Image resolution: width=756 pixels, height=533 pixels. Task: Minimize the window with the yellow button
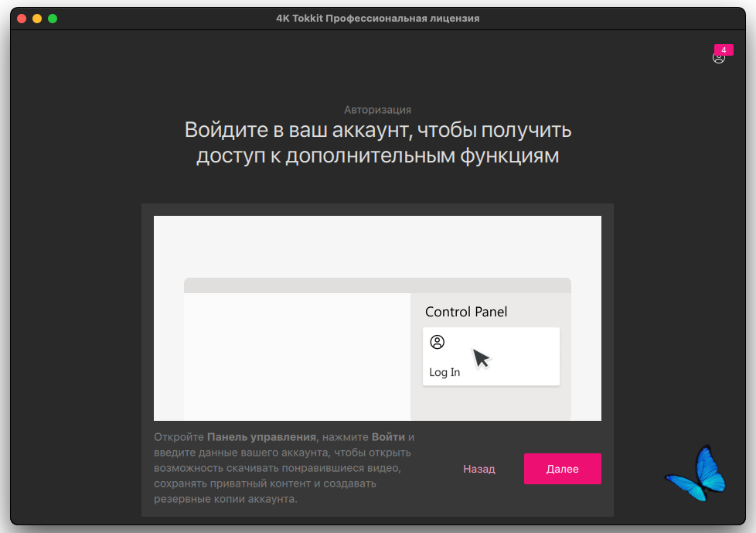(x=37, y=19)
